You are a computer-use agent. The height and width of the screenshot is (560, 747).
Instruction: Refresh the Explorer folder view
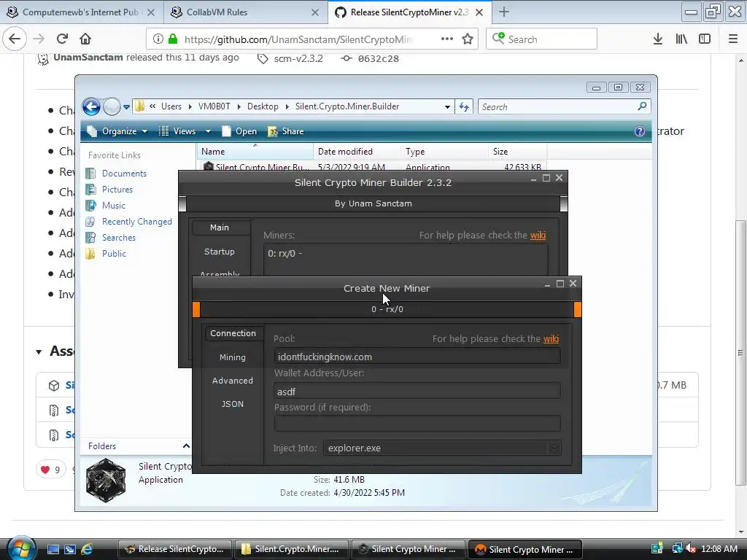click(x=463, y=106)
